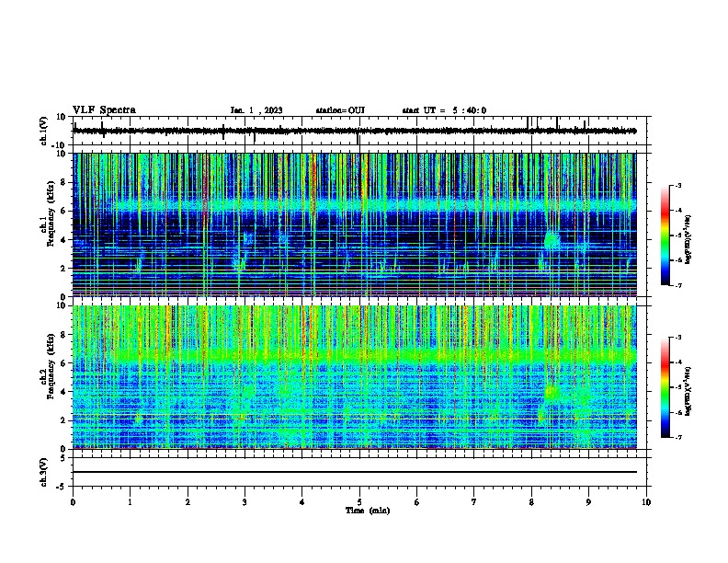Click the "5" tick on ch.3(V) axis
The height and width of the screenshot is (563, 728).
64,458
